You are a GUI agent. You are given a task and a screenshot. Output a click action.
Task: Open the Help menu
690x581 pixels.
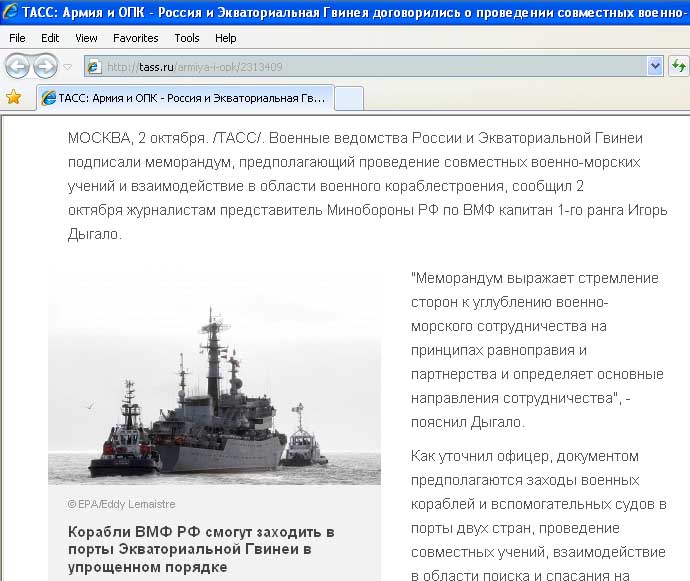(x=226, y=38)
